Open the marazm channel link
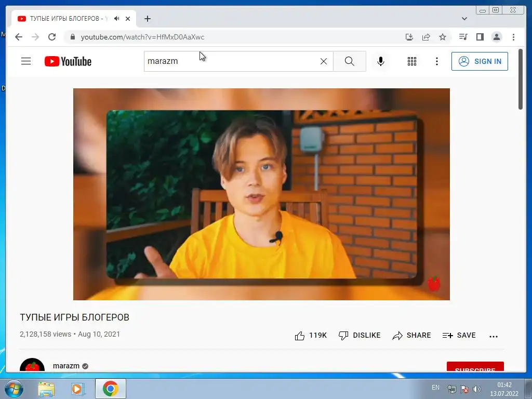Viewport: 532px width, 399px height. [x=66, y=366]
